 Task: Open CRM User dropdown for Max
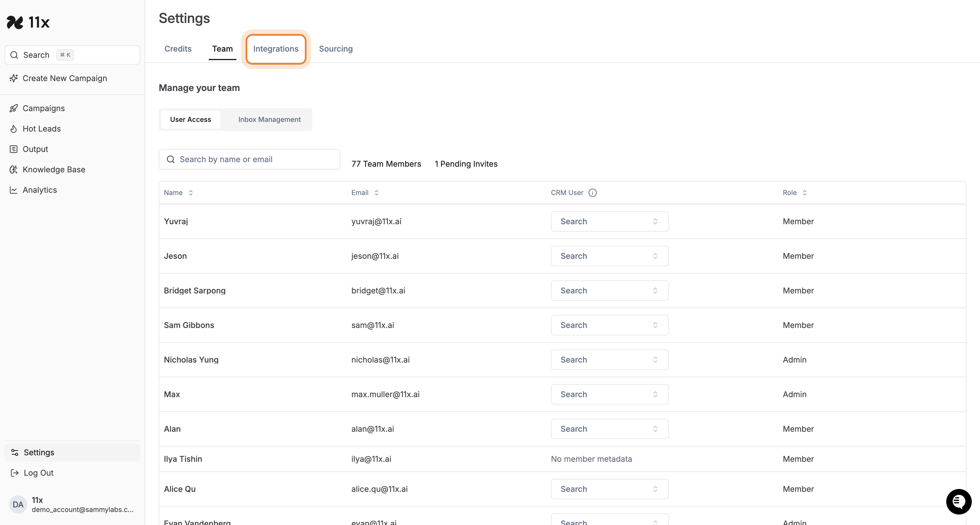pyautogui.click(x=609, y=395)
